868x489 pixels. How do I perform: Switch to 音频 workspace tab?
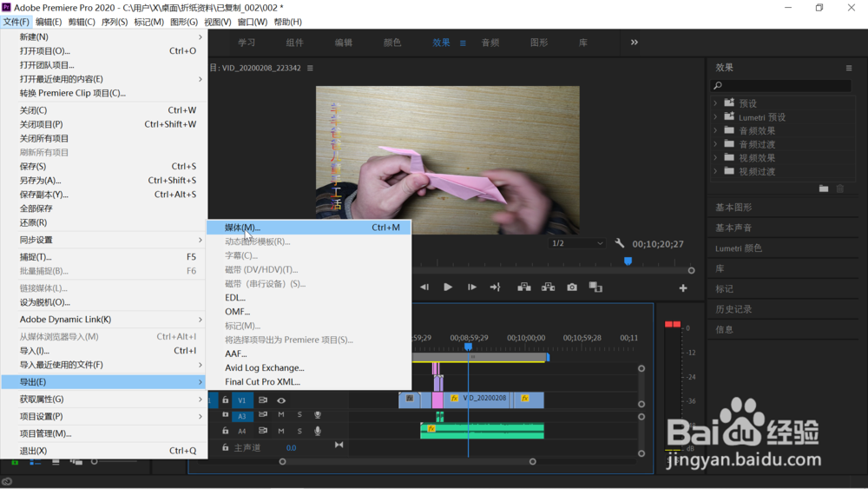(490, 43)
